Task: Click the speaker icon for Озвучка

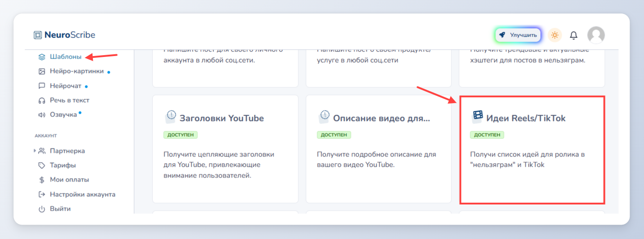Action: point(42,115)
